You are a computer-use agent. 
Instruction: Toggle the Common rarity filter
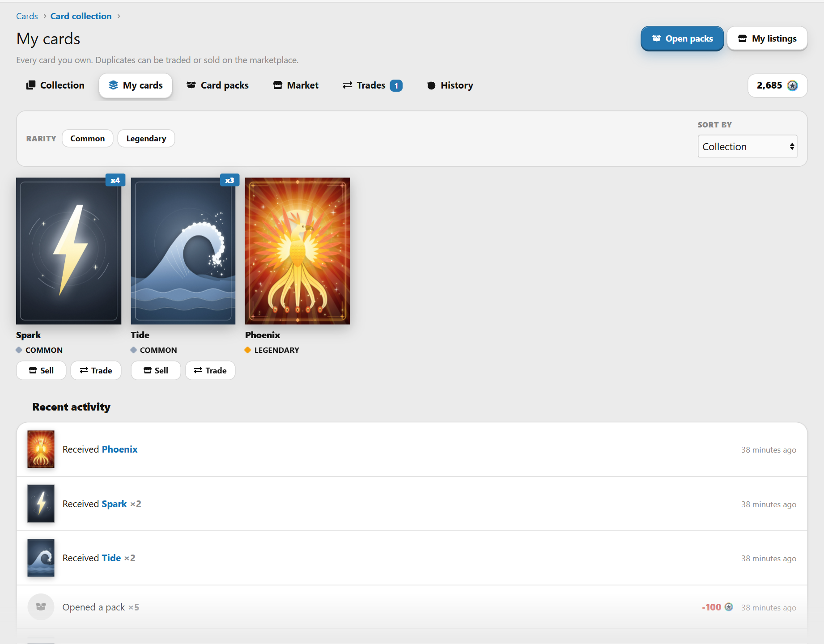88,139
